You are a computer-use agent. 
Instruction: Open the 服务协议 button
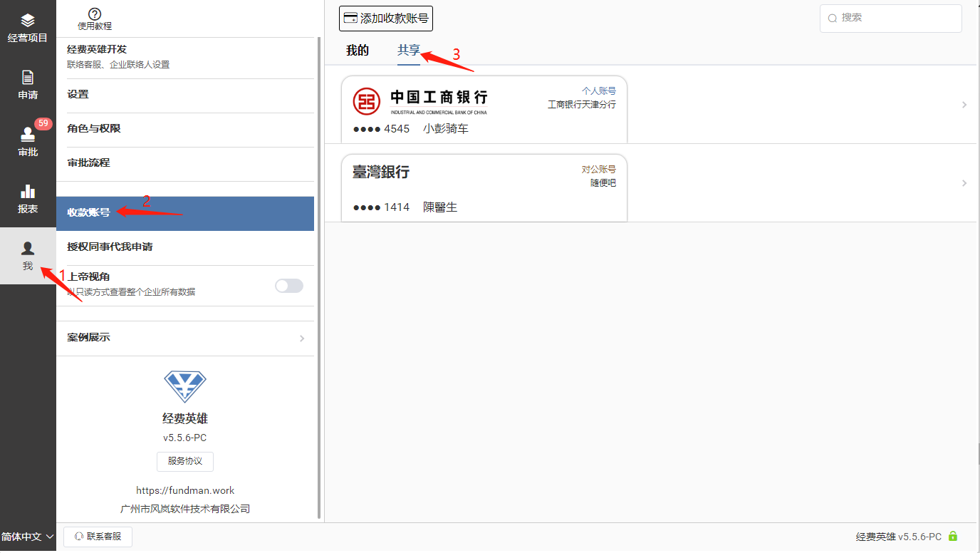(x=185, y=461)
